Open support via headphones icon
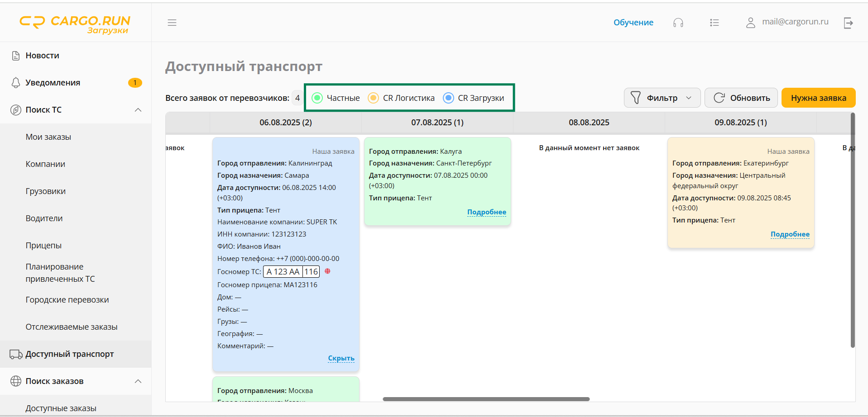The width and height of the screenshot is (868, 417). (678, 23)
